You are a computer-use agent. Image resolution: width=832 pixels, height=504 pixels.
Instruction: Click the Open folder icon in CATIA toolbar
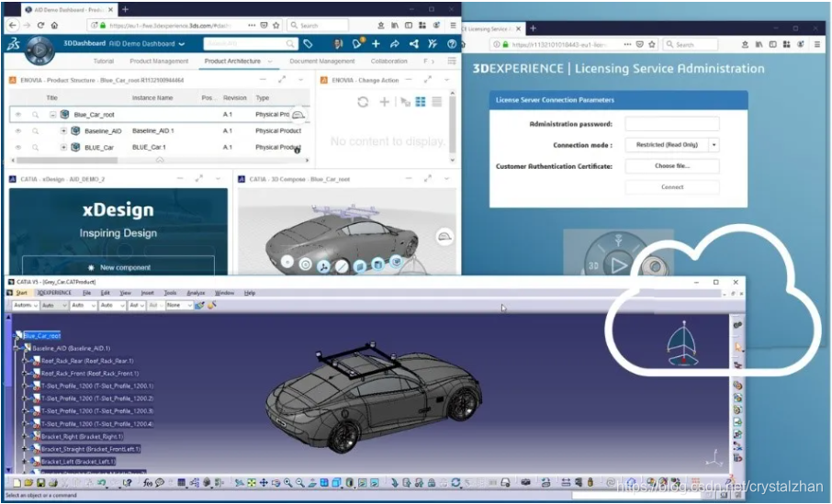(x=29, y=483)
